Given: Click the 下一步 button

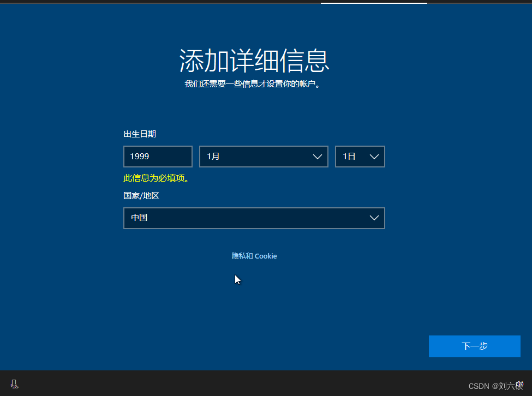Looking at the screenshot, I should point(474,346).
